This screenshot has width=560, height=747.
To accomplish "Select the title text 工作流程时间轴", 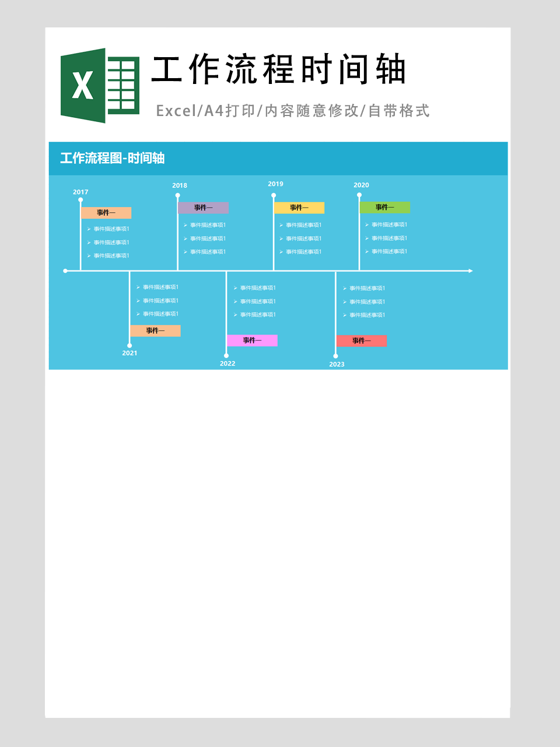I will coord(279,69).
